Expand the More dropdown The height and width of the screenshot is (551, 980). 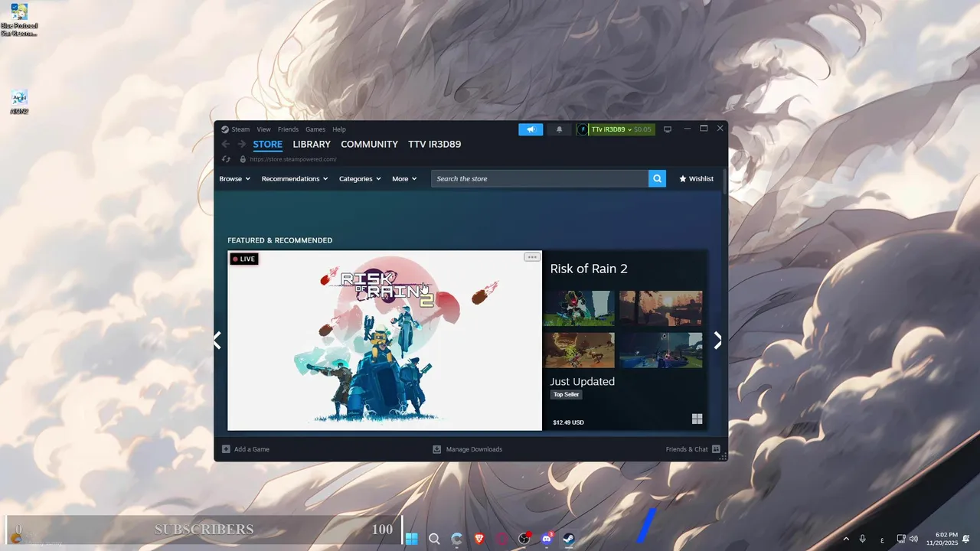coord(404,178)
